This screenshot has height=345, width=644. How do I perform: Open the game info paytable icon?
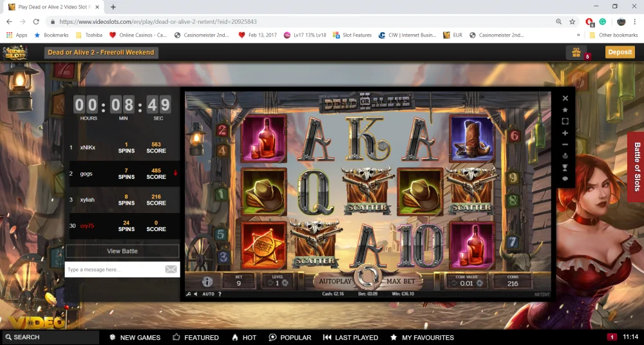click(207, 282)
